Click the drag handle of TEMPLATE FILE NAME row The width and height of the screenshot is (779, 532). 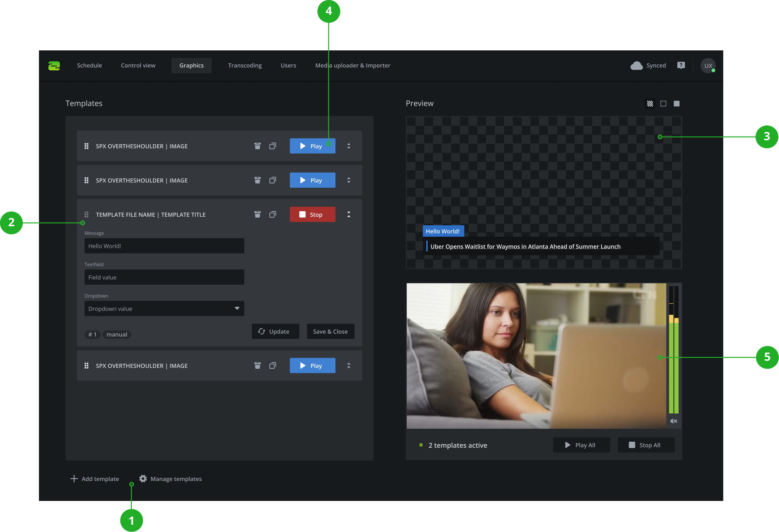coord(86,215)
